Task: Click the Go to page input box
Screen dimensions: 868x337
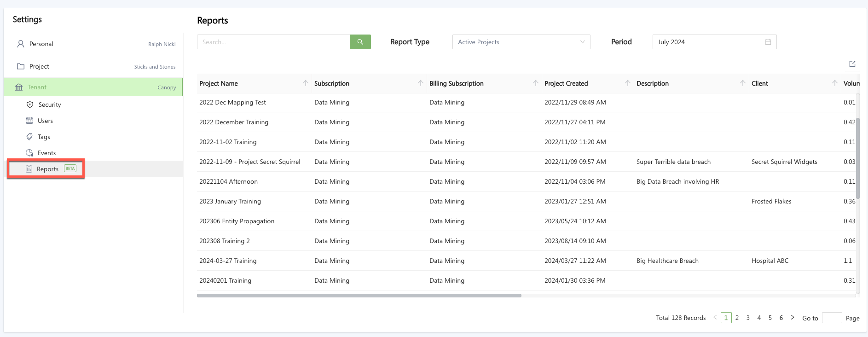Action: pyautogui.click(x=832, y=318)
